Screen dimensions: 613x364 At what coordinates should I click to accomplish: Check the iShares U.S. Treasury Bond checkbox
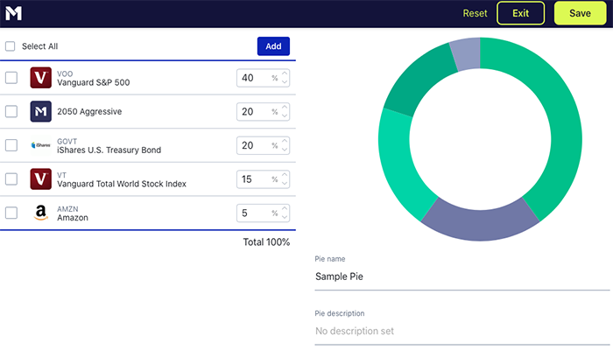click(x=11, y=145)
